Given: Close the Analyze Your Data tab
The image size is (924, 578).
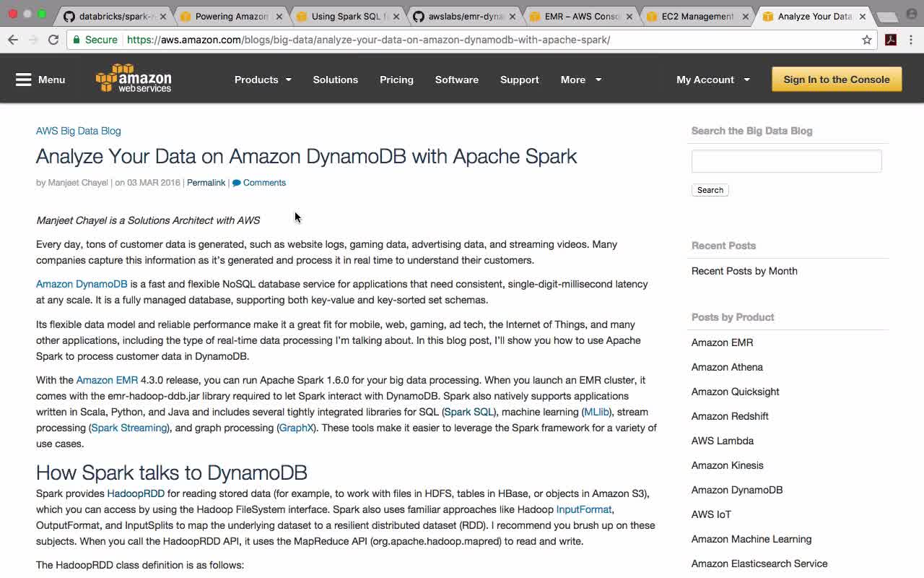Looking at the screenshot, I should [862, 17].
